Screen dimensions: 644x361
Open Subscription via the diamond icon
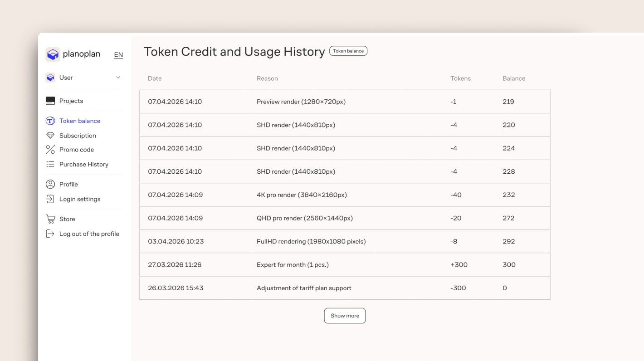click(x=50, y=135)
